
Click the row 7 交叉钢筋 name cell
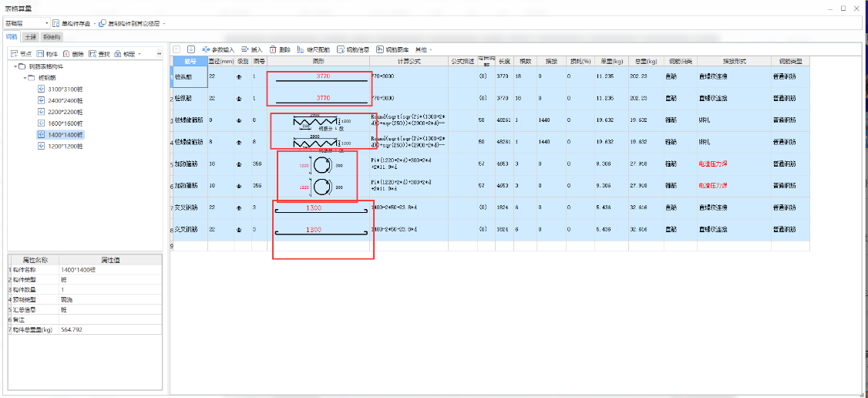pyautogui.click(x=190, y=208)
